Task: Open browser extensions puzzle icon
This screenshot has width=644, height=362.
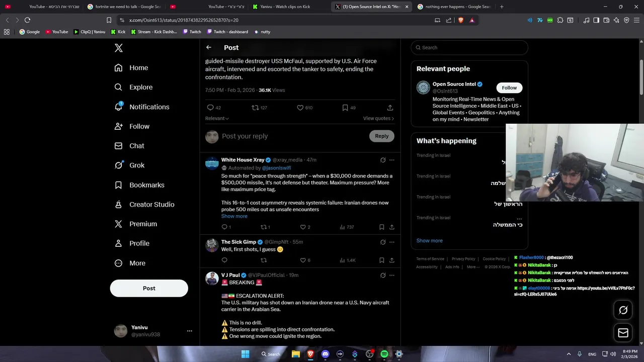Action: [560, 20]
